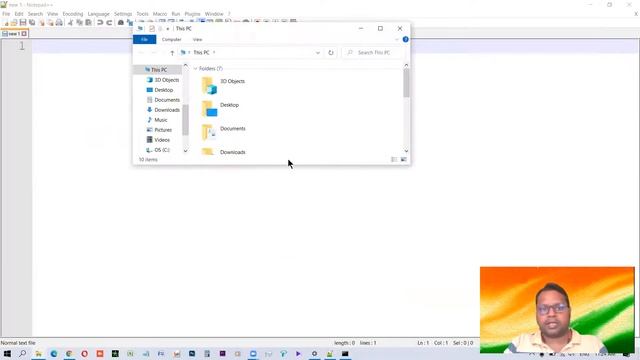
Task: Click the Properties icon in Explorer title bar
Action: (x=152, y=29)
